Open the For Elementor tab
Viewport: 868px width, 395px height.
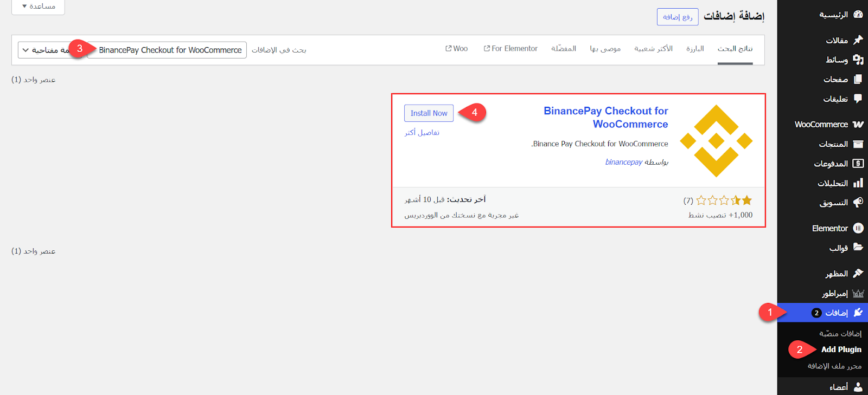tap(510, 49)
